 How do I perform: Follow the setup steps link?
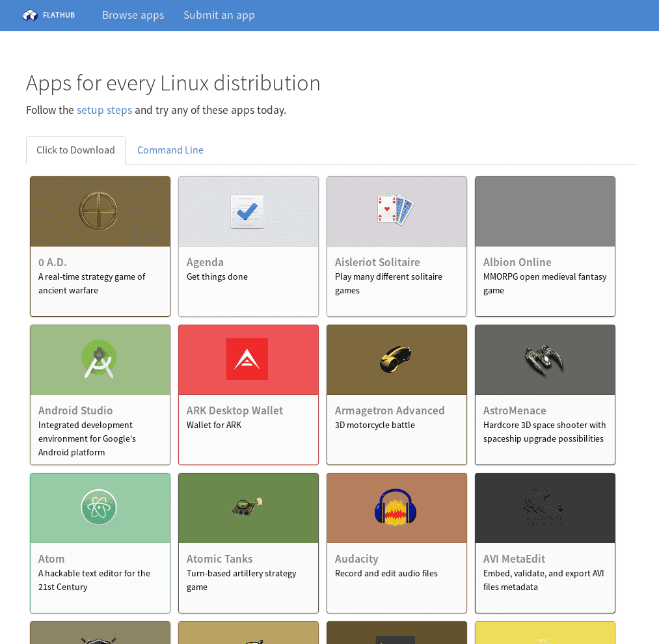pos(104,110)
